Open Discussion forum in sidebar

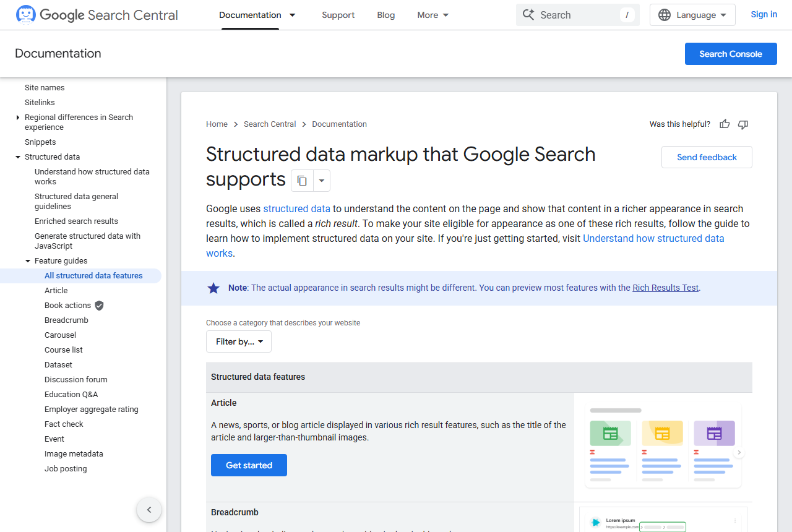(x=76, y=380)
